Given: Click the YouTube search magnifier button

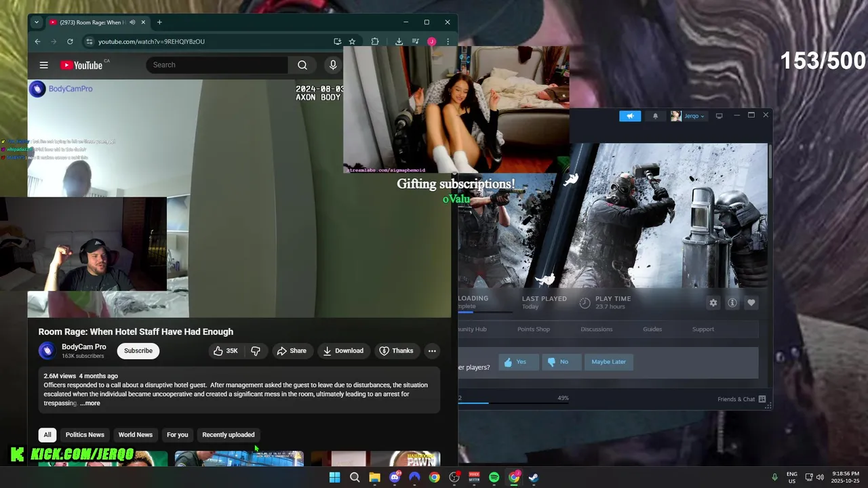Looking at the screenshot, I should point(302,65).
